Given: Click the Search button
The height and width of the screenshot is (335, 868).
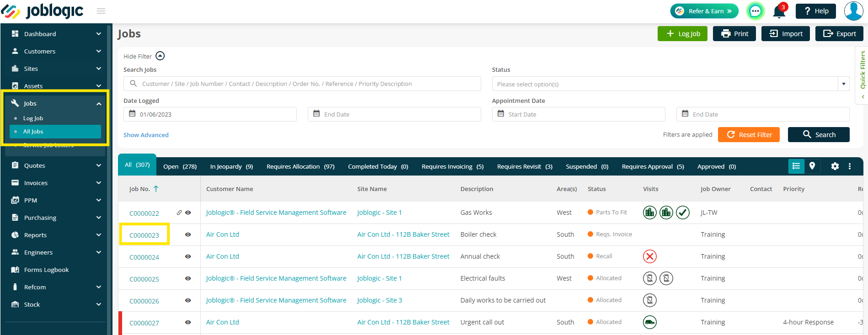Looking at the screenshot, I should coord(819,134).
